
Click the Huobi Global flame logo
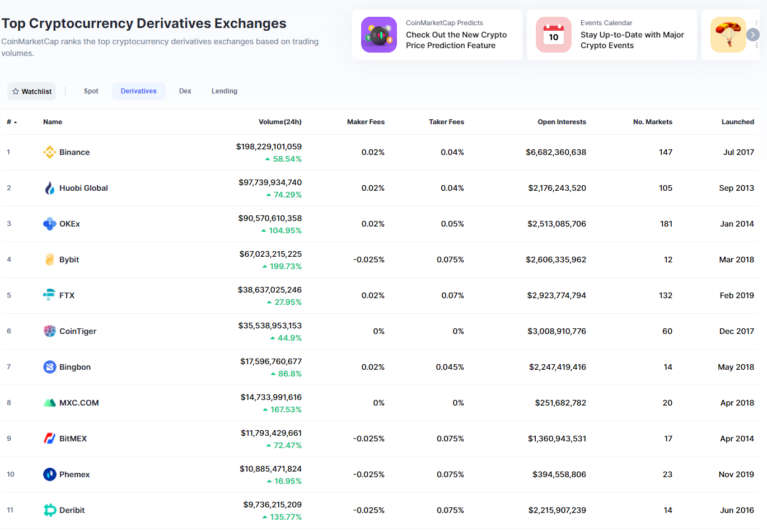click(x=50, y=188)
